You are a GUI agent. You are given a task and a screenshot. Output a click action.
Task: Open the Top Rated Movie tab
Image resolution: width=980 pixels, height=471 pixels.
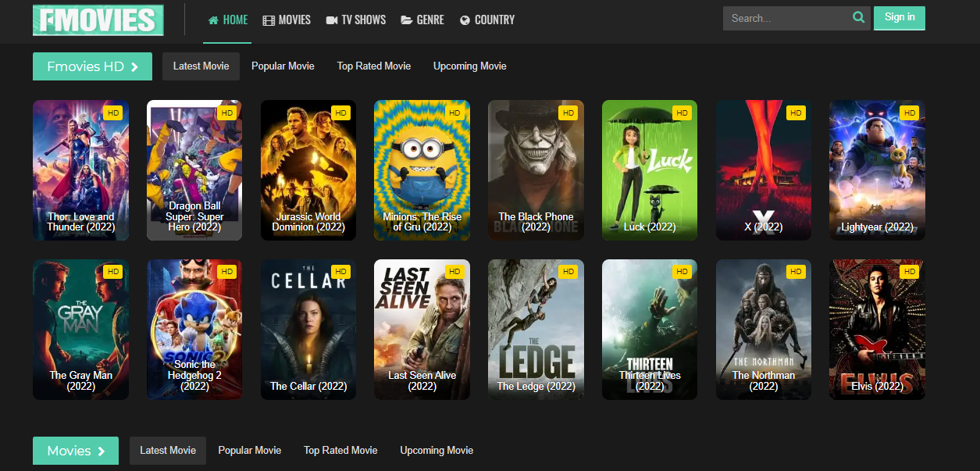[x=373, y=66]
